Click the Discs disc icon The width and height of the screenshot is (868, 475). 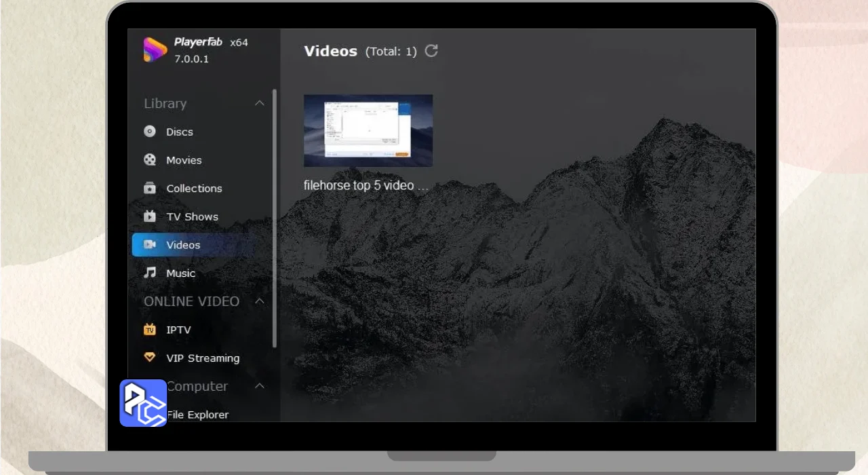pos(150,132)
